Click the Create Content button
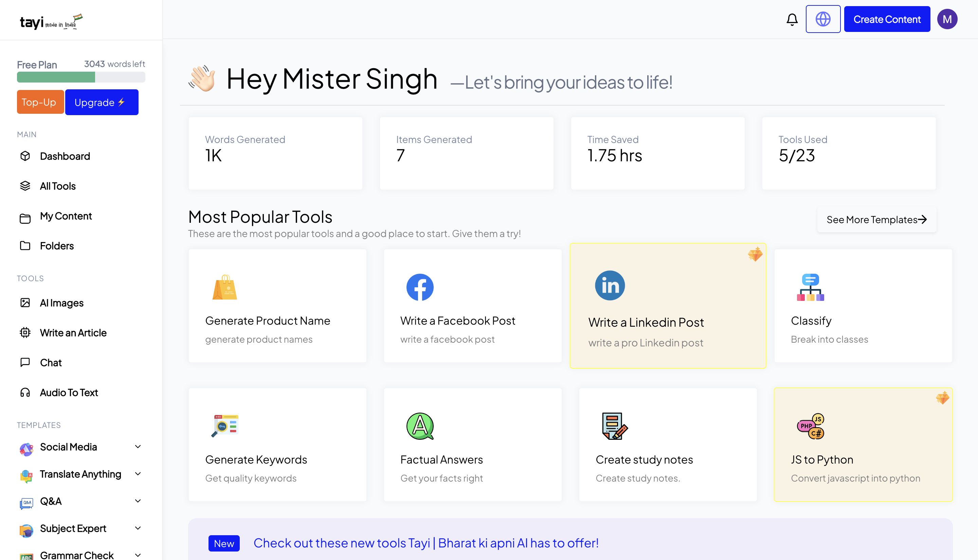 click(886, 19)
